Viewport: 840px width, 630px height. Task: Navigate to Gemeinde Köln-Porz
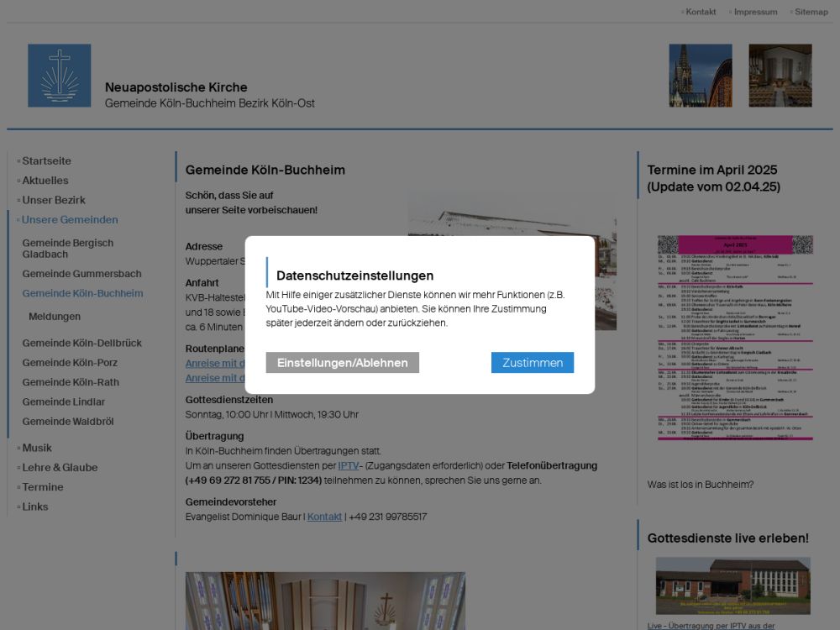click(70, 363)
